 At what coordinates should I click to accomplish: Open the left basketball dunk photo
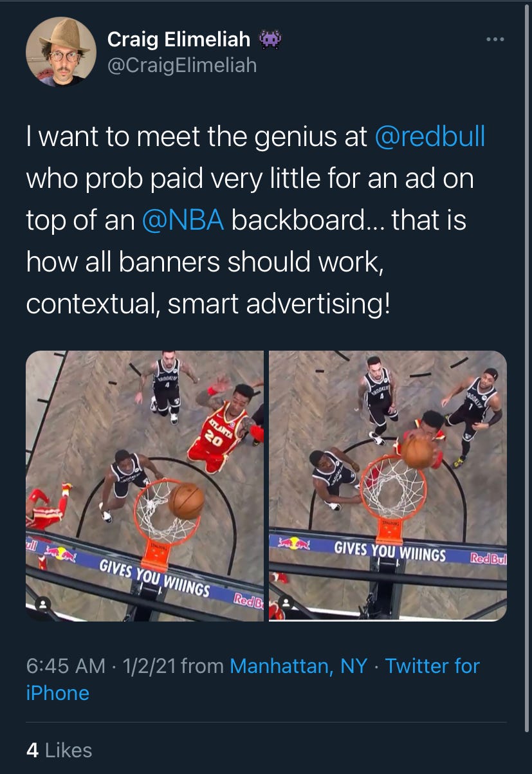tap(145, 486)
